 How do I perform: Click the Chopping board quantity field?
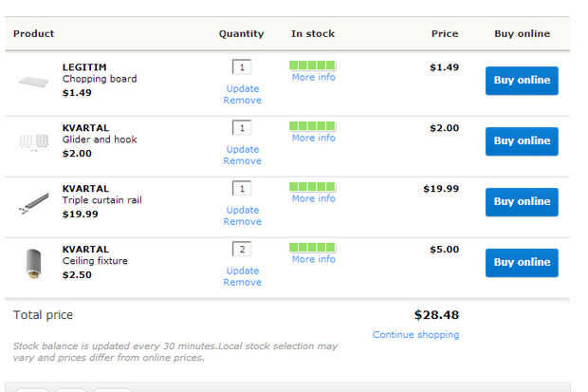click(x=242, y=67)
